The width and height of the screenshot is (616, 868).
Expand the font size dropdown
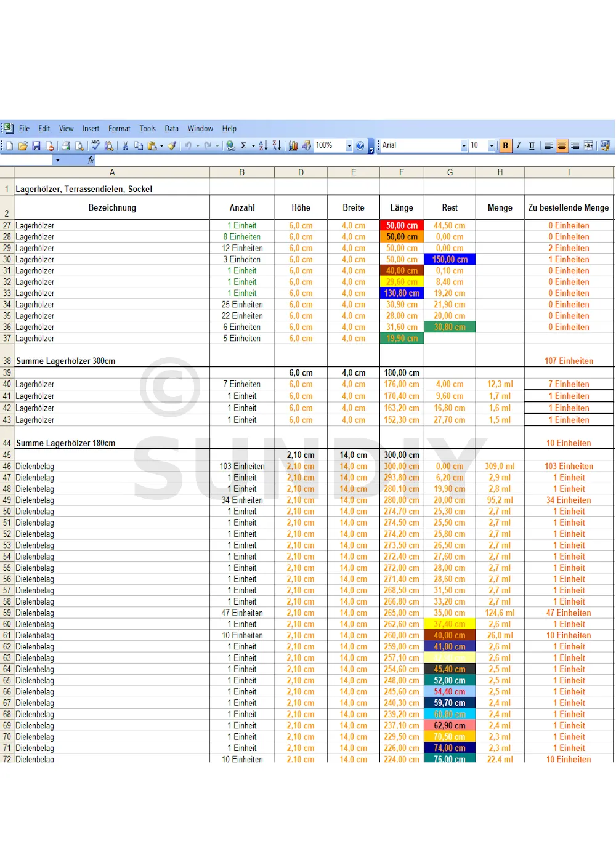(x=492, y=146)
